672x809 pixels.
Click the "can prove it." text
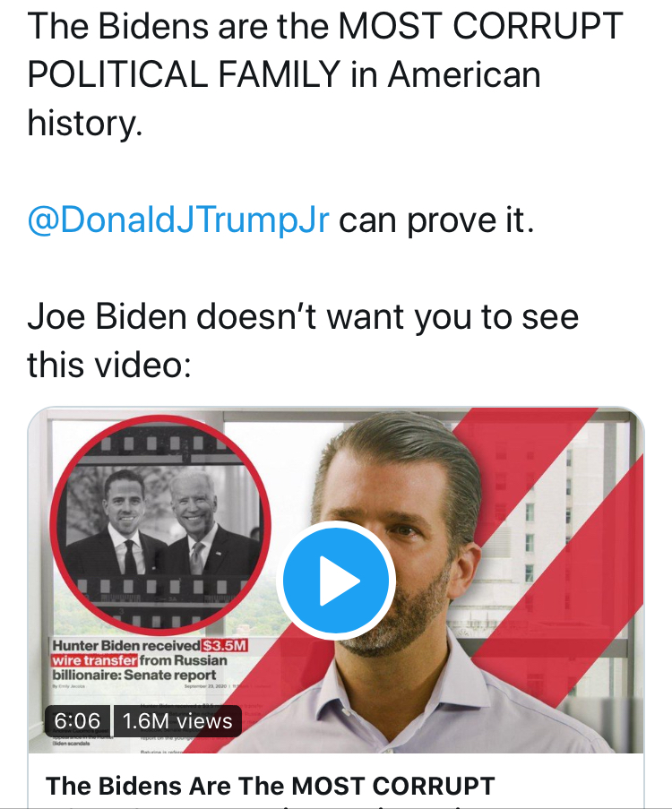[x=436, y=219]
